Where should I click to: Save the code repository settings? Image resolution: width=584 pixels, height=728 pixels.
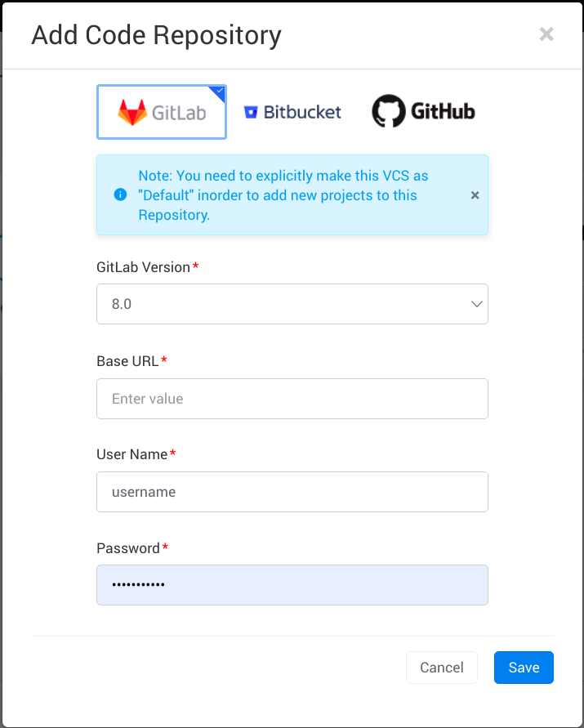tap(524, 668)
